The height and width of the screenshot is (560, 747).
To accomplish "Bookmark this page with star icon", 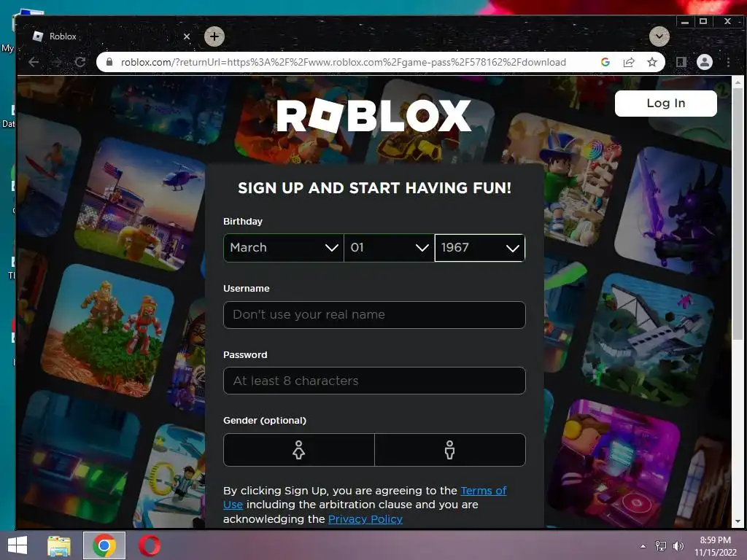I will 651,62.
